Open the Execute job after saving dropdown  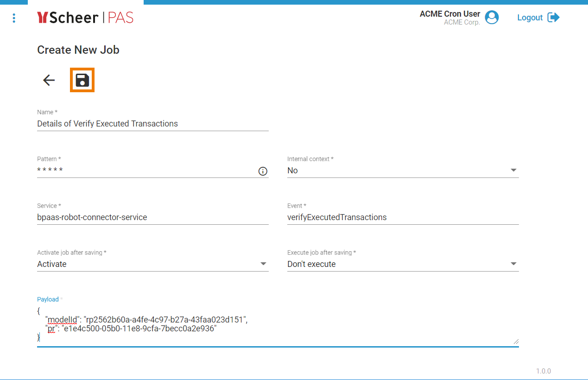point(402,264)
